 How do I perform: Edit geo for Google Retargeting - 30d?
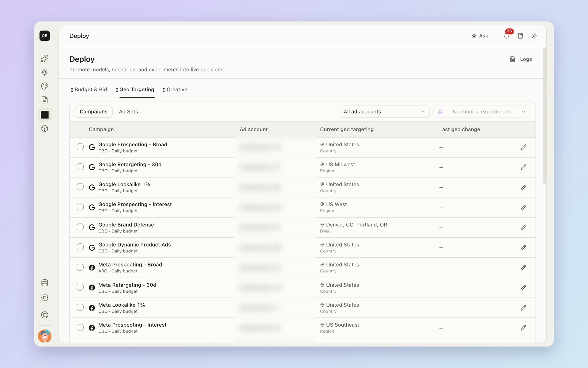click(523, 167)
